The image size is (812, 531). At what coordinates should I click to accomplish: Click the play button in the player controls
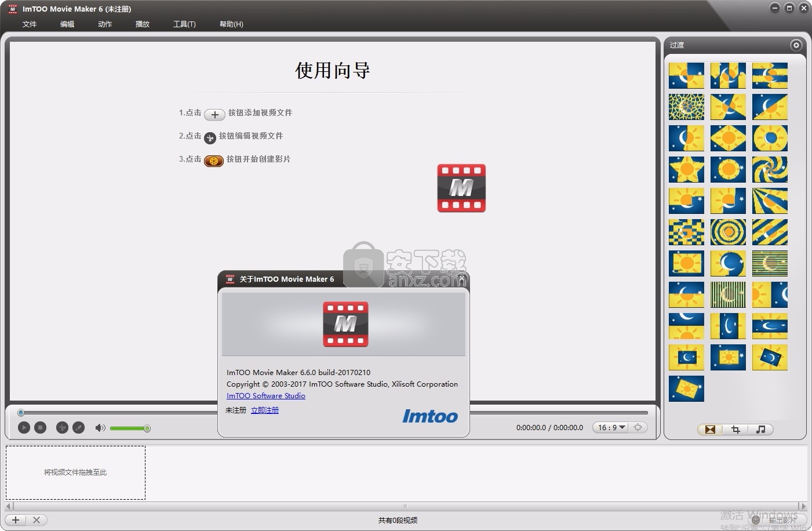[24, 428]
